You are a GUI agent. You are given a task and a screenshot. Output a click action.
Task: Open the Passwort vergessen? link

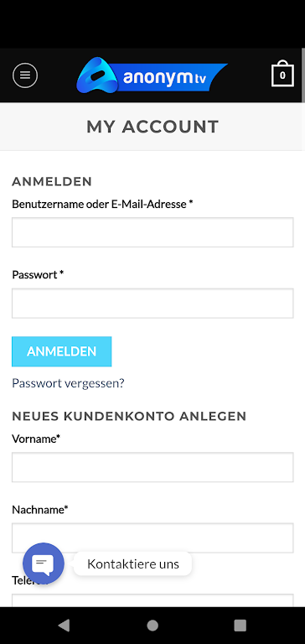pyautogui.click(x=68, y=383)
